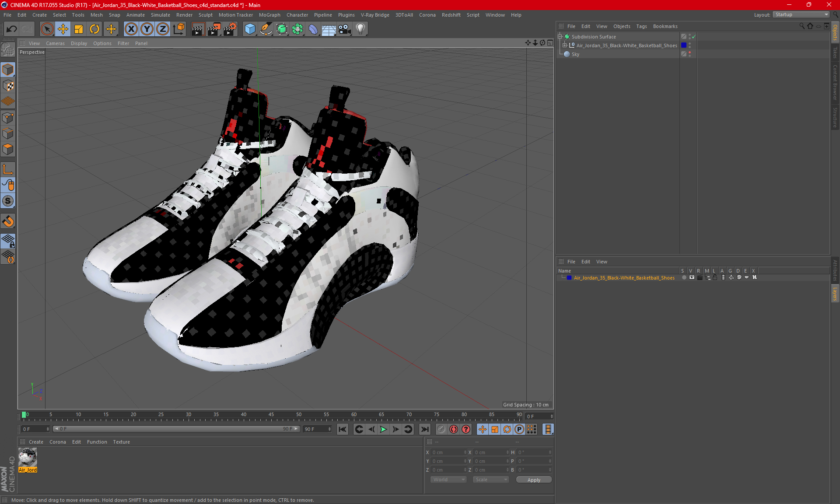Click the Bend deformer icon
This screenshot has width=840, height=504.
click(x=313, y=29)
